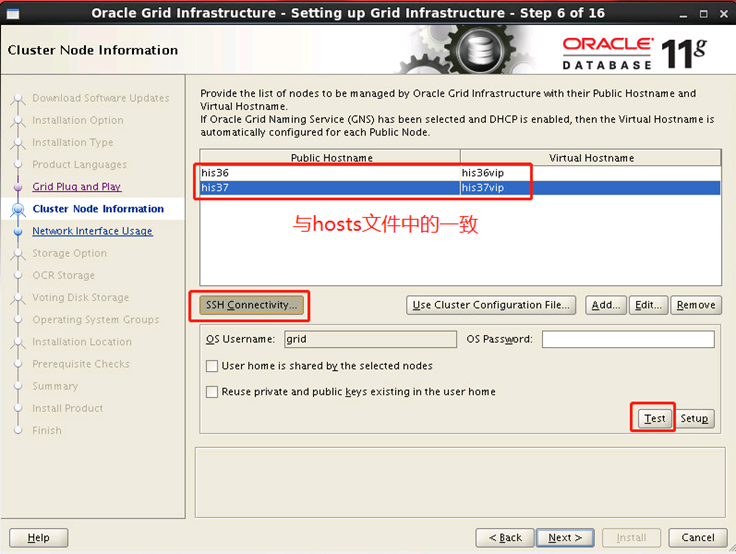The image size is (736, 554).
Task: Click Summary step in sidebar
Action: click(55, 386)
